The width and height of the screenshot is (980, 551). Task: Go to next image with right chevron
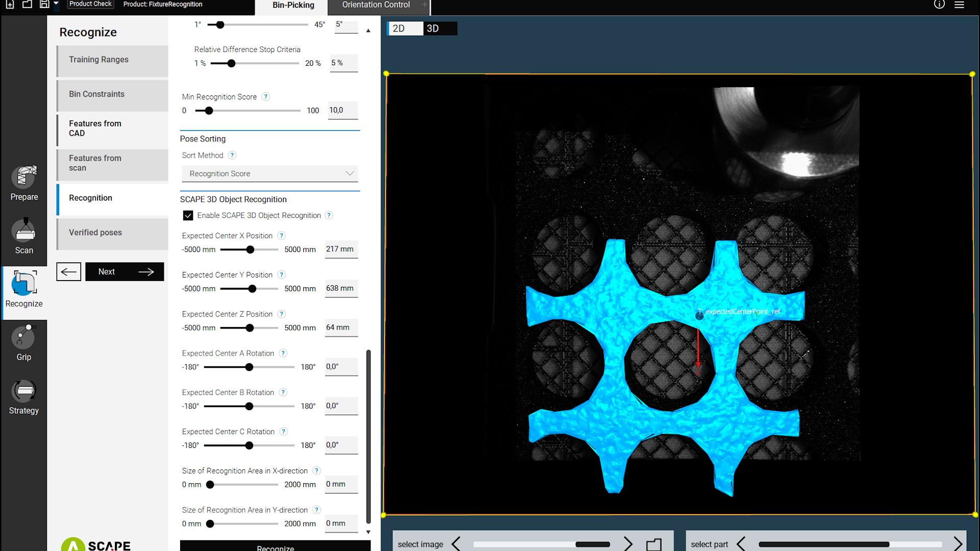(x=628, y=544)
